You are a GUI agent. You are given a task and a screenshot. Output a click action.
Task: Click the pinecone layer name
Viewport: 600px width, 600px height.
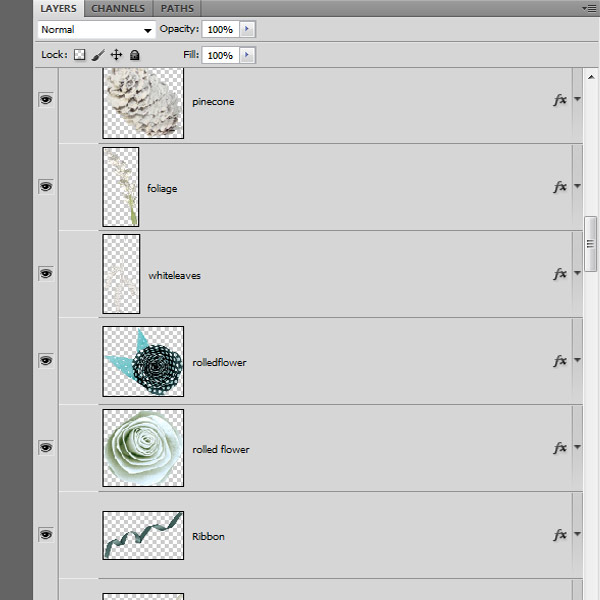click(213, 102)
